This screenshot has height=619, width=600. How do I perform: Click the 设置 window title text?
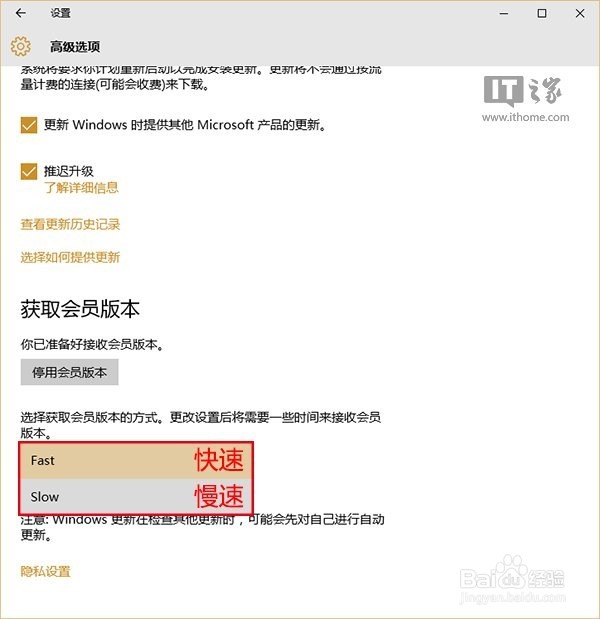tap(60, 13)
